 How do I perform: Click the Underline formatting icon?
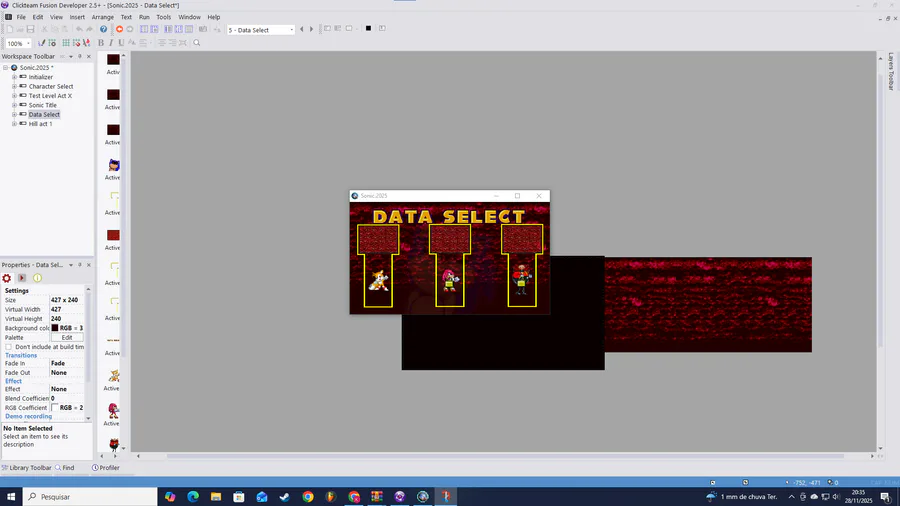(x=121, y=43)
